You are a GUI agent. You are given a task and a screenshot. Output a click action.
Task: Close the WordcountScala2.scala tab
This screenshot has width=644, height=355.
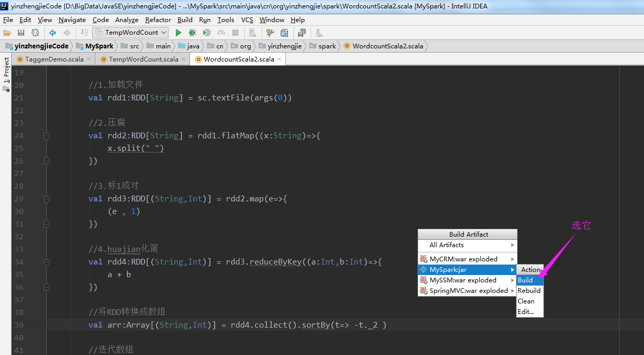coord(279,59)
